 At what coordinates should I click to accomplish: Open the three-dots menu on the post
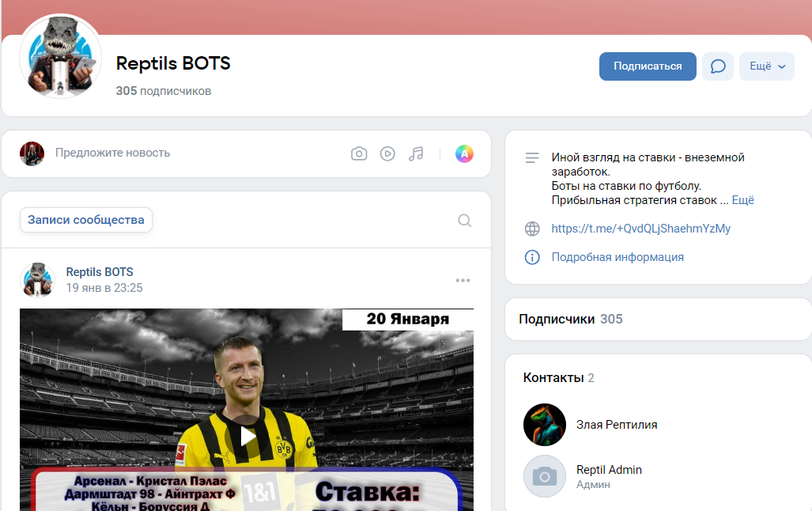tap(463, 279)
